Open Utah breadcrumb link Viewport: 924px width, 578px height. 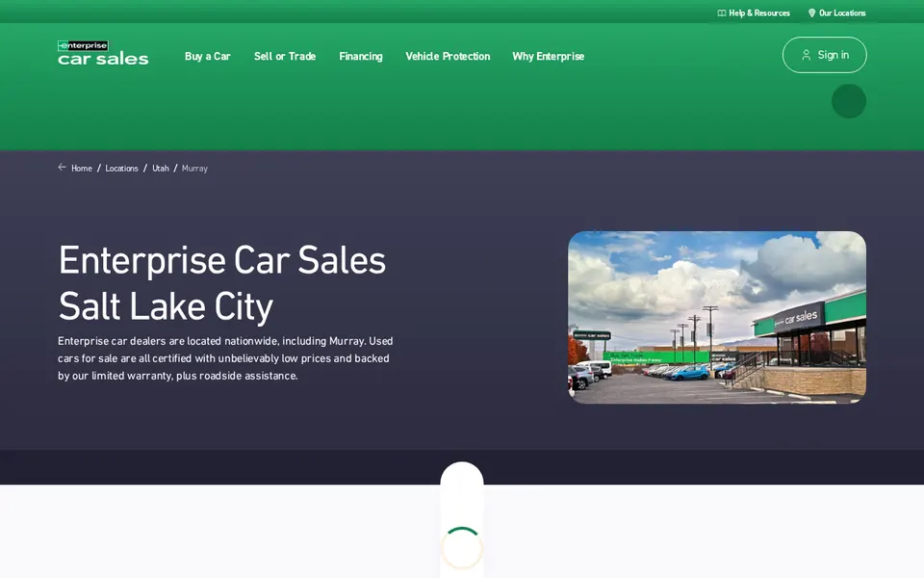click(161, 168)
